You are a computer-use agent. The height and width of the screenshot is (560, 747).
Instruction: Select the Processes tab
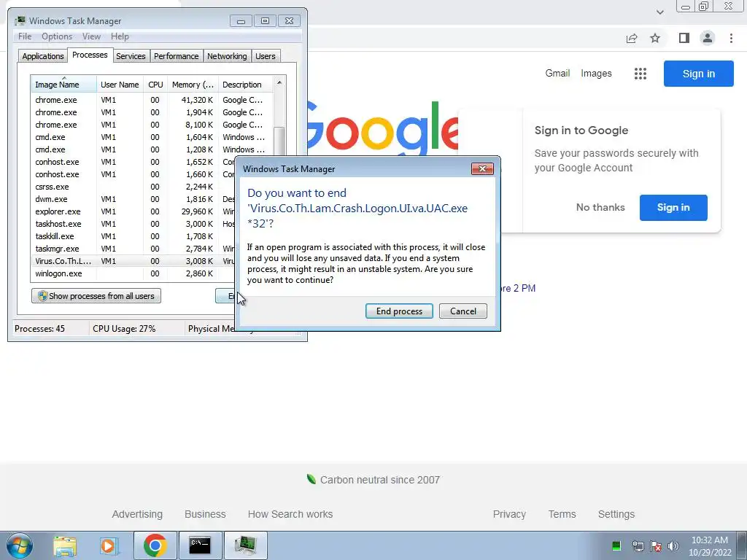coord(90,55)
